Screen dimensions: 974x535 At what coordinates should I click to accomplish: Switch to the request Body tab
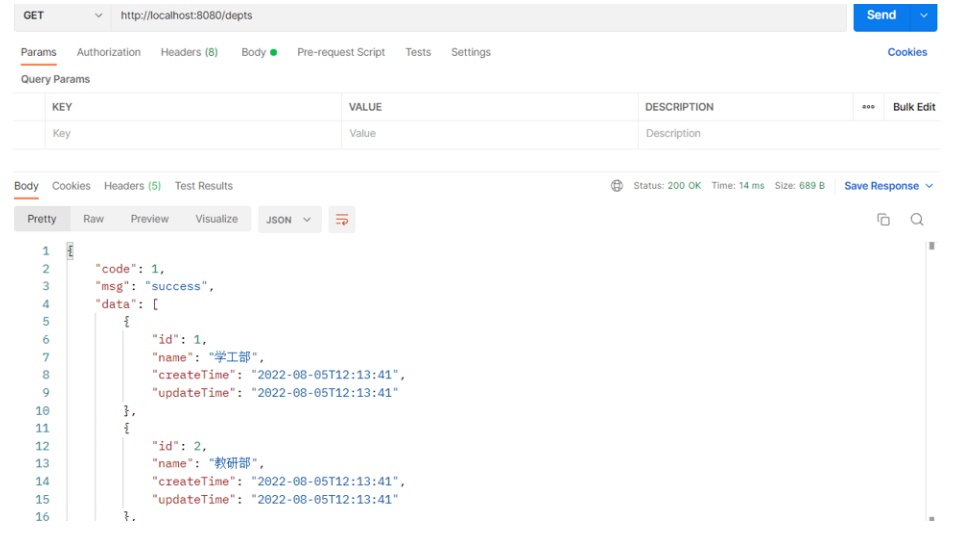coord(259,52)
